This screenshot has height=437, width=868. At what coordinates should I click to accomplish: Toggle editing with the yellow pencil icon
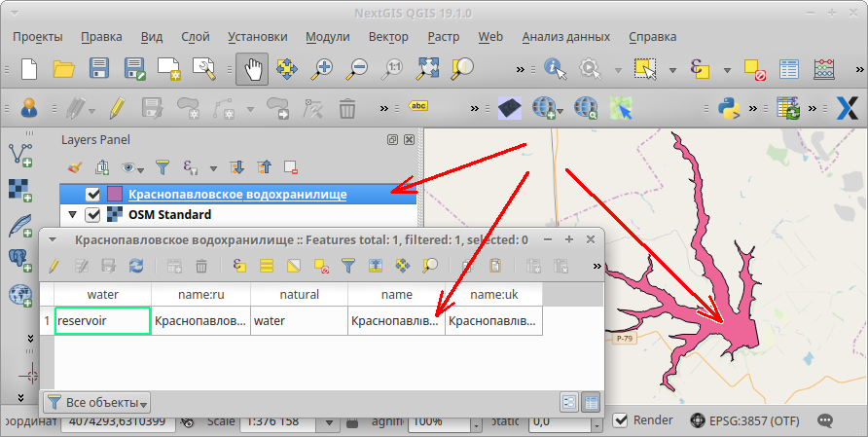click(x=117, y=108)
